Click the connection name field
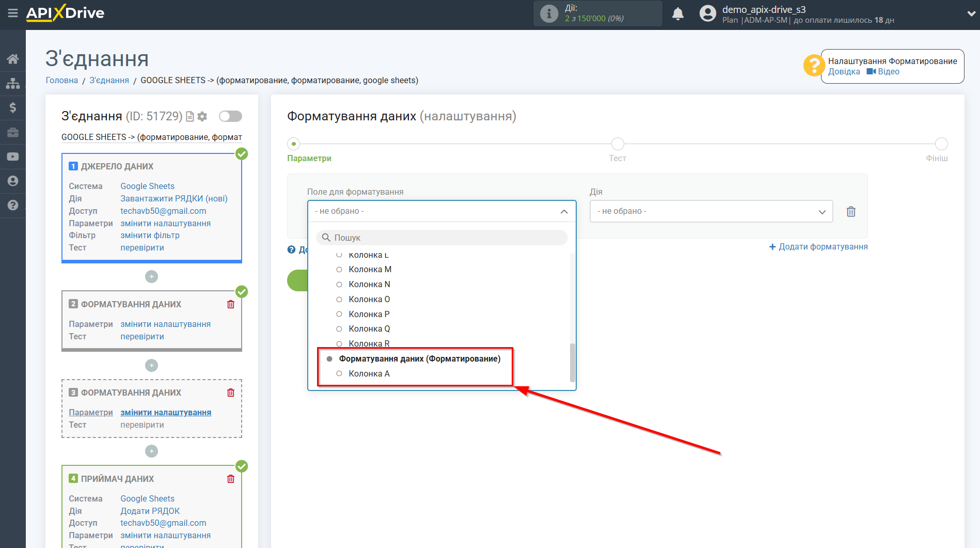980x548 pixels. (152, 137)
